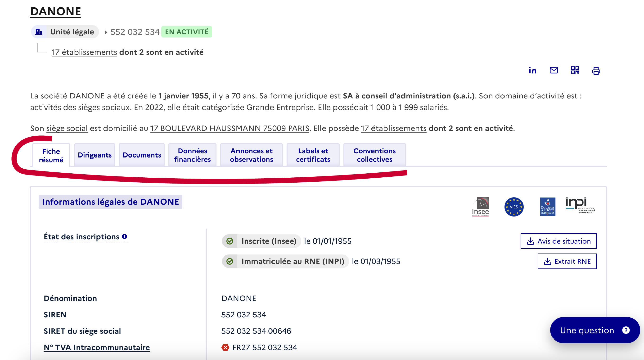Click the info icon beside État des inscriptions
Image resolution: width=644 pixels, height=360 pixels.
[x=125, y=237]
